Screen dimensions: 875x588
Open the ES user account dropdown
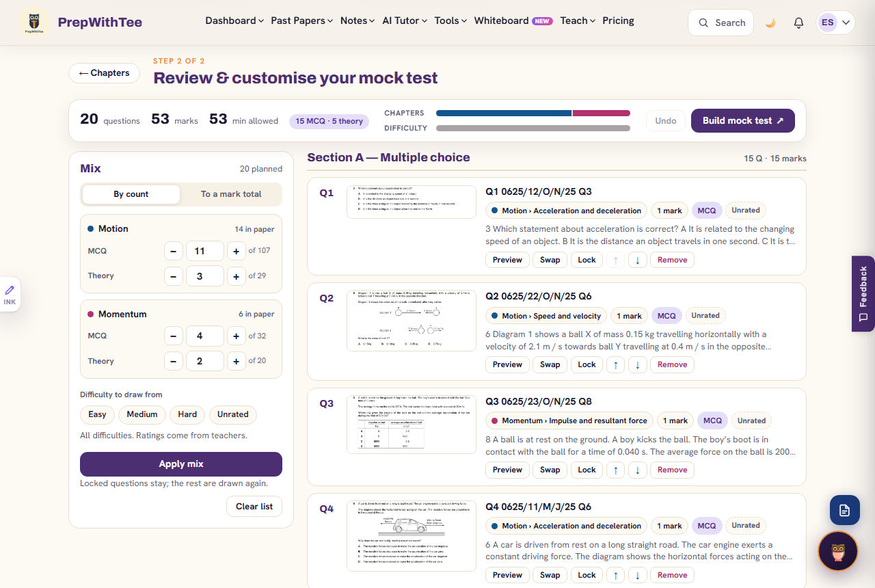836,23
